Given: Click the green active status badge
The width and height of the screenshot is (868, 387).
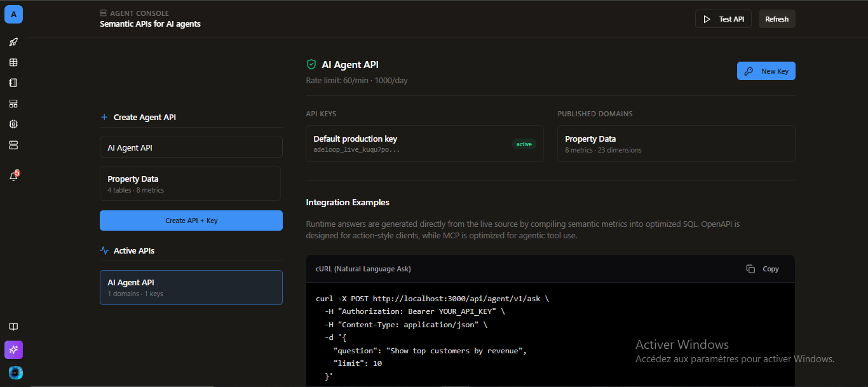Looking at the screenshot, I should [x=524, y=144].
